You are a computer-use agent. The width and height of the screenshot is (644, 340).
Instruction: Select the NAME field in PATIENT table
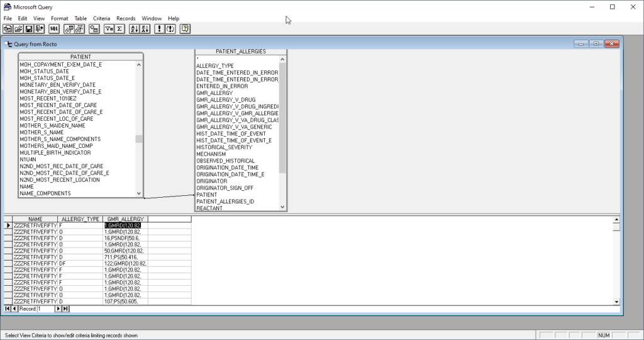(26, 186)
